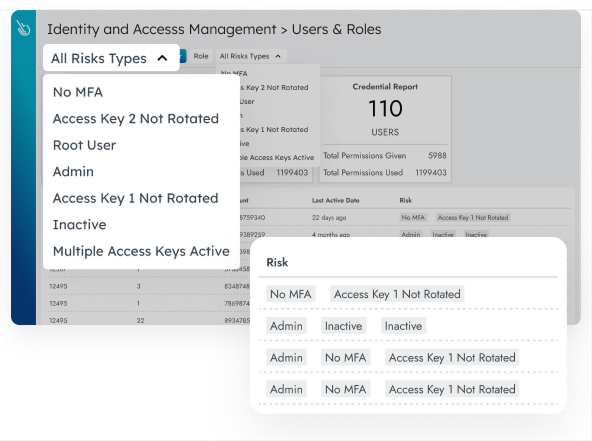Open the small All Risks Types filter
The image size is (592, 441).
(x=251, y=56)
